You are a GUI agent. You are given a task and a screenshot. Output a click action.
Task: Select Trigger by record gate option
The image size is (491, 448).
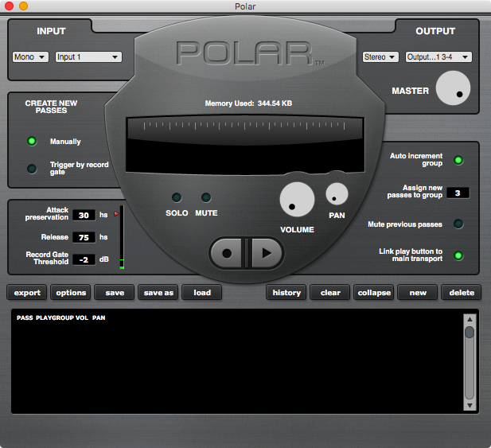tap(32, 169)
